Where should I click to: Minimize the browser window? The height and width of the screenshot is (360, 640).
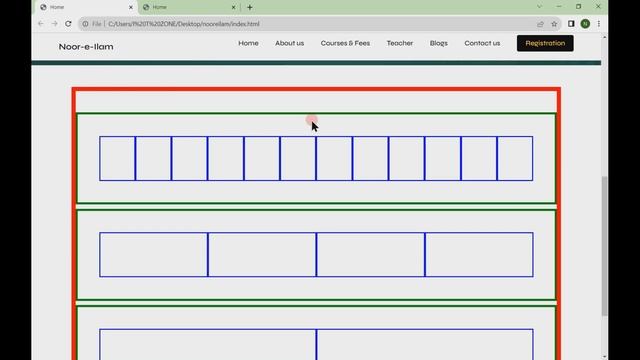point(559,7)
